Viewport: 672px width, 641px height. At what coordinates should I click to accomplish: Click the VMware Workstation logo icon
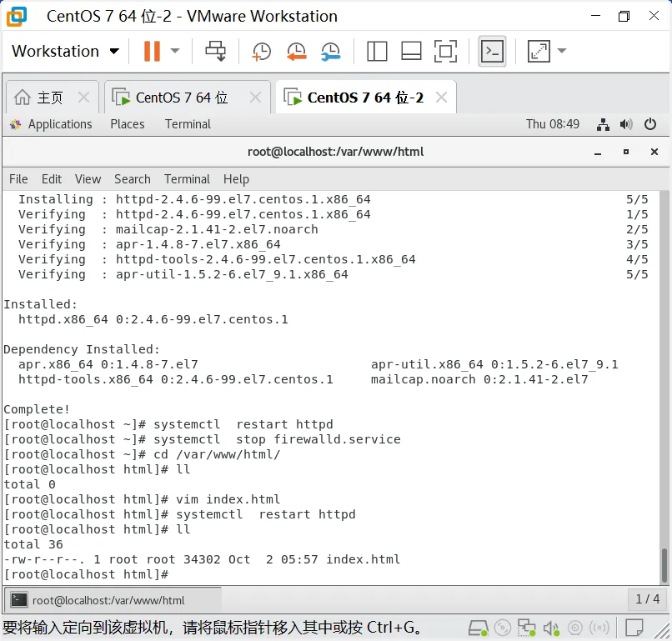pos(17,17)
